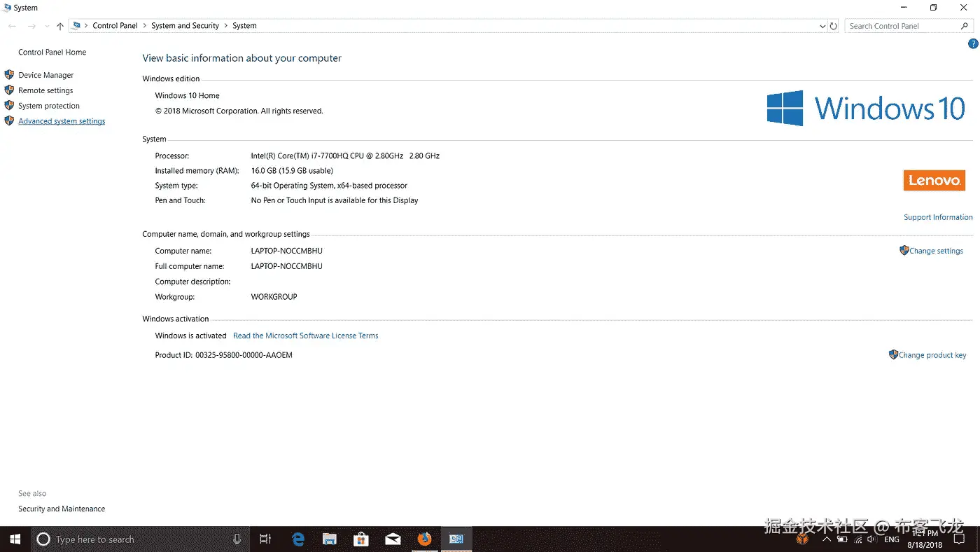Click the volume speaker tray icon
This screenshot has width=980, height=552.
(872, 540)
